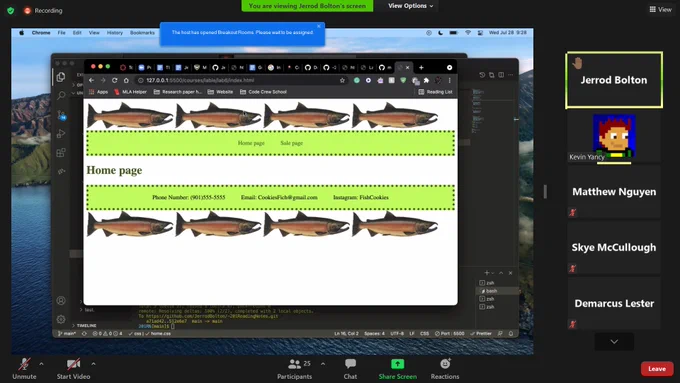This screenshot has width=680, height=383.
Task: Open Apps bookmark shortcut
Action: (98, 92)
